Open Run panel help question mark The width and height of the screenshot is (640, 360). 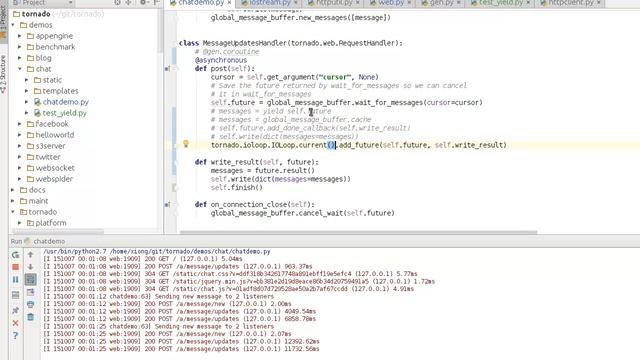point(16,336)
